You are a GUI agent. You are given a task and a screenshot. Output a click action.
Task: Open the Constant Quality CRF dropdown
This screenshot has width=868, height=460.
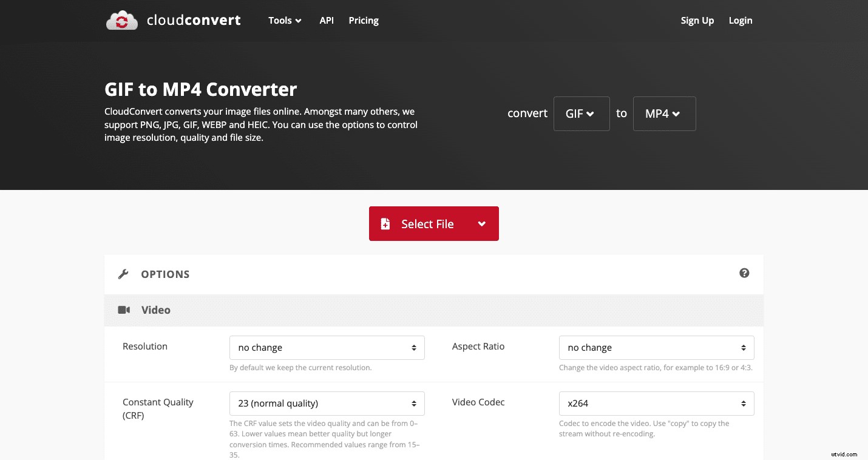tap(327, 403)
